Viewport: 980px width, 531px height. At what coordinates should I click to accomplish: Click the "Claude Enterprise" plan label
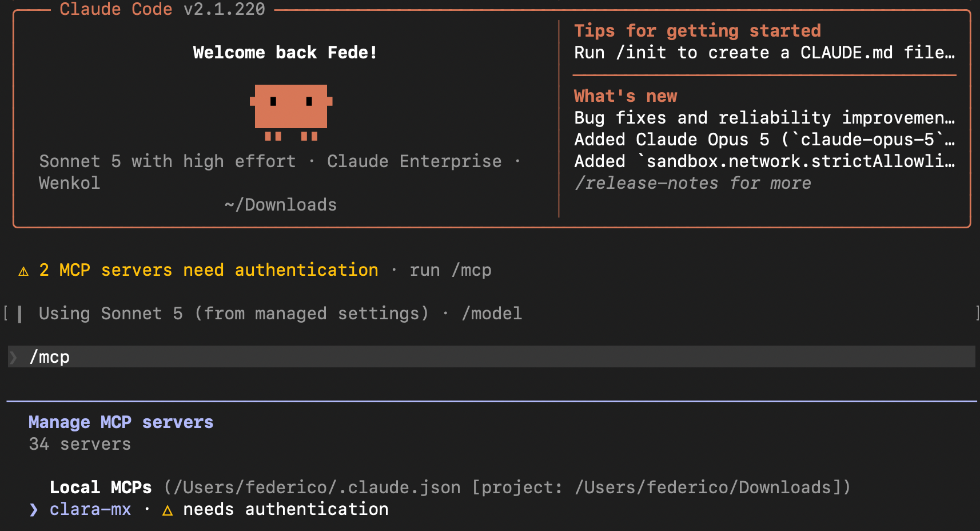[415, 161]
